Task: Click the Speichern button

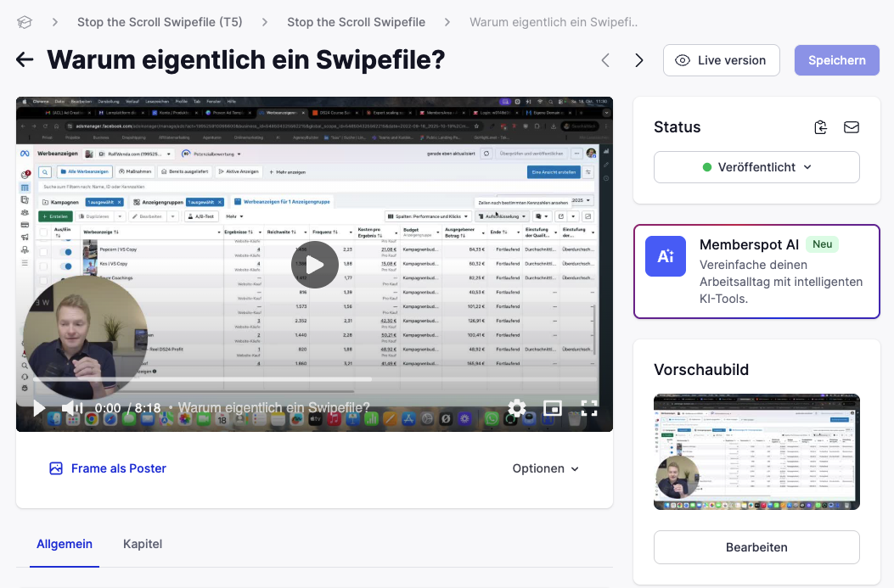Action: pyautogui.click(x=836, y=59)
